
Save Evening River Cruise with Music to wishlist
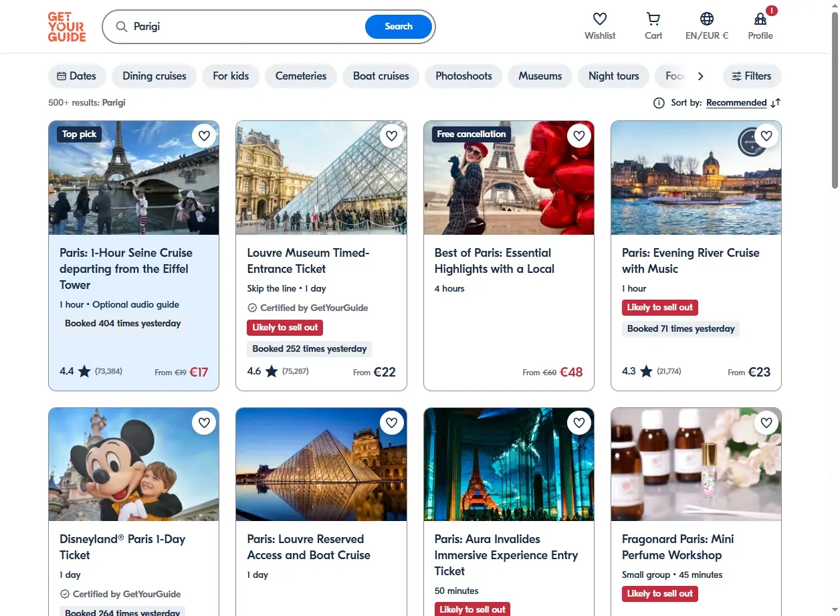(766, 136)
